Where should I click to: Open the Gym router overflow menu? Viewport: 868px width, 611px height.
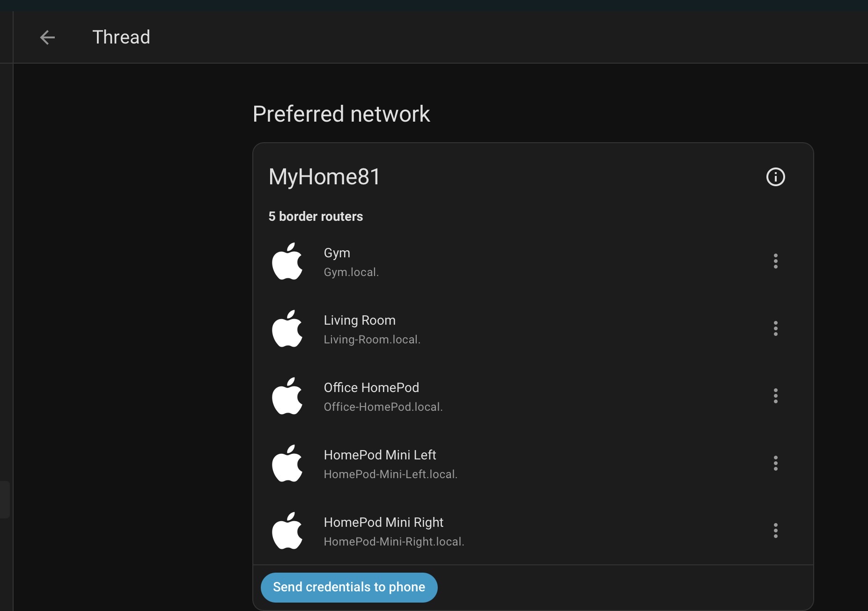point(775,261)
